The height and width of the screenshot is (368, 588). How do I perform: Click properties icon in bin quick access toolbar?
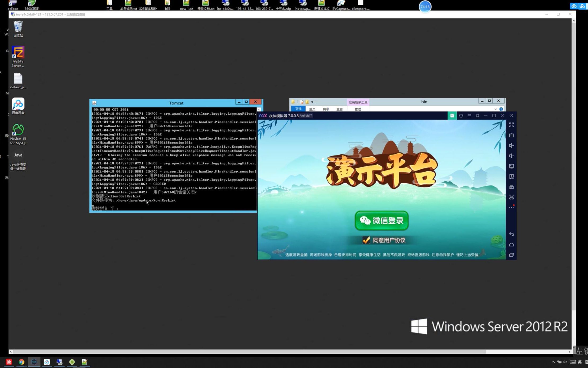click(302, 102)
